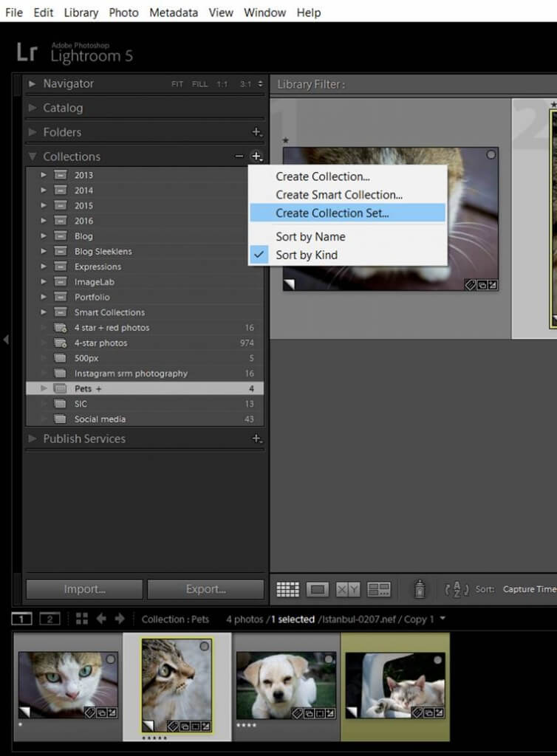Switch to Loupe view icon
Image resolution: width=557 pixels, height=756 pixels.
point(318,589)
